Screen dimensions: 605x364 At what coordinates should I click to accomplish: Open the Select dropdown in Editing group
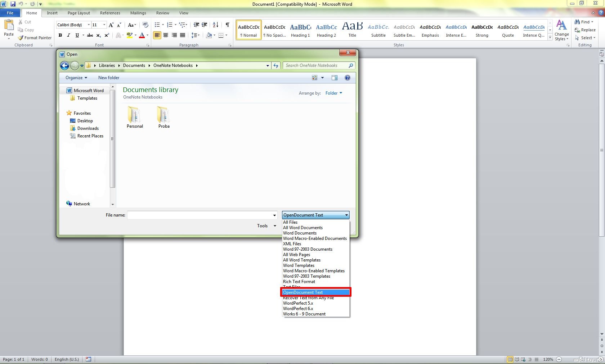[x=585, y=38]
